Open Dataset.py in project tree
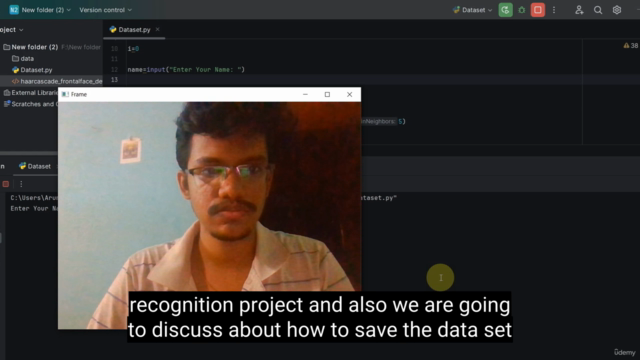 [x=36, y=70]
